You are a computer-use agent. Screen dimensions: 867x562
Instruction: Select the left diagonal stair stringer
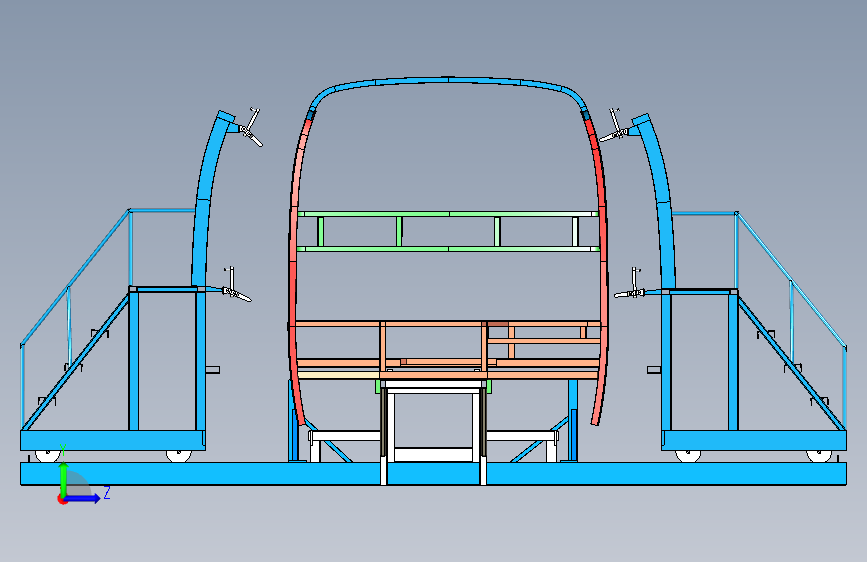[x=76, y=362]
